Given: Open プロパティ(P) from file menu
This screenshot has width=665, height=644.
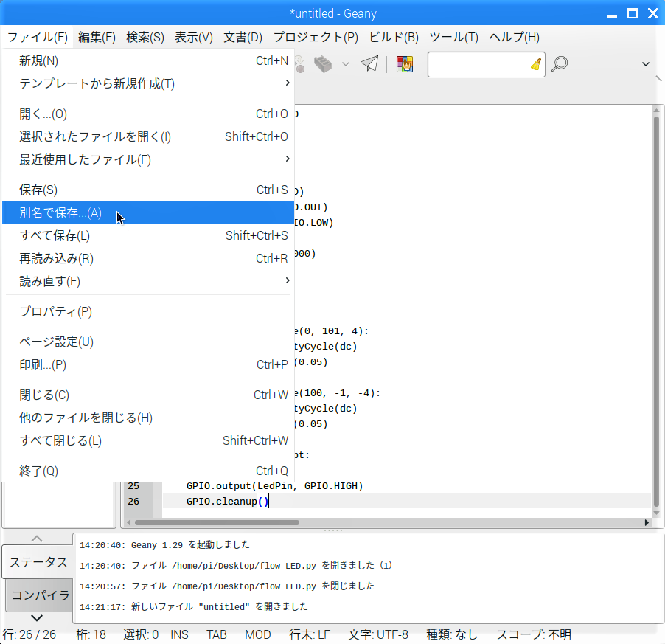Looking at the screenshot, I should coord(148,311).
